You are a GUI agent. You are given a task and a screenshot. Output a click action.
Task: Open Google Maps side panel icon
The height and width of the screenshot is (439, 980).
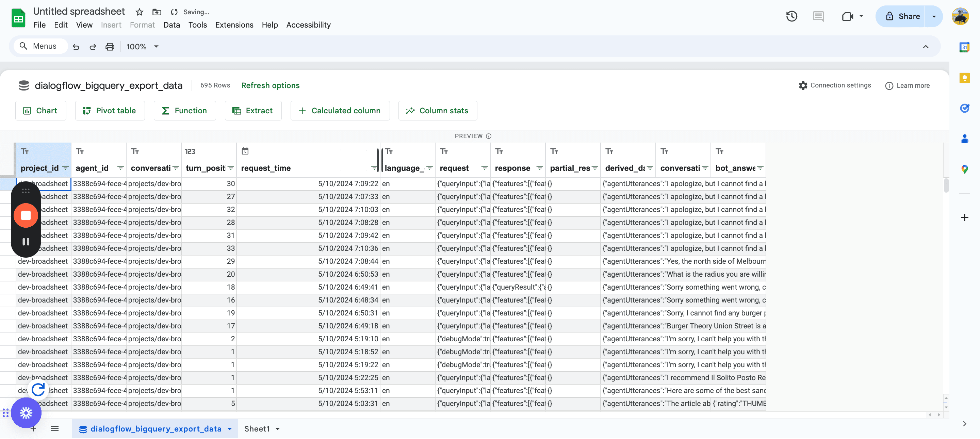[964, 169]
